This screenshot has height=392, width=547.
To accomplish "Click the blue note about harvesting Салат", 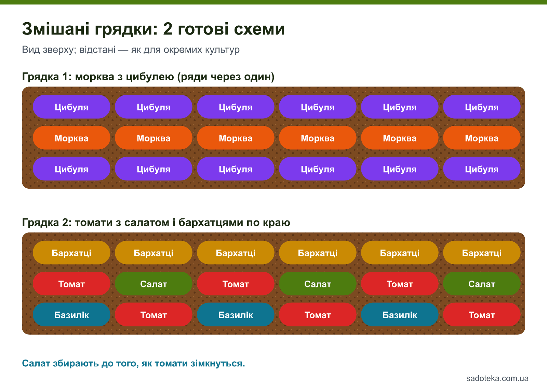I will tap(134, 363).
